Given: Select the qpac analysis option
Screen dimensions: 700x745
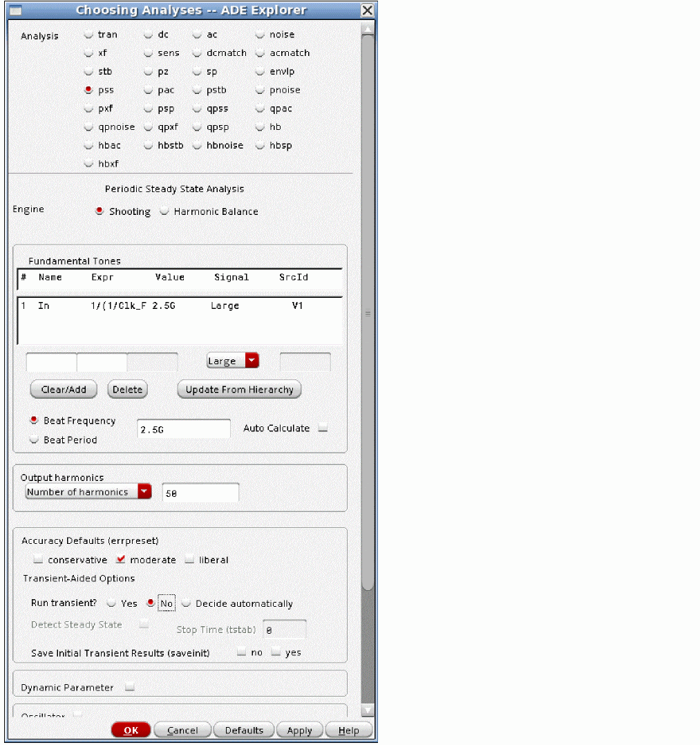Looking at the screenshot, I should (259, 109).
